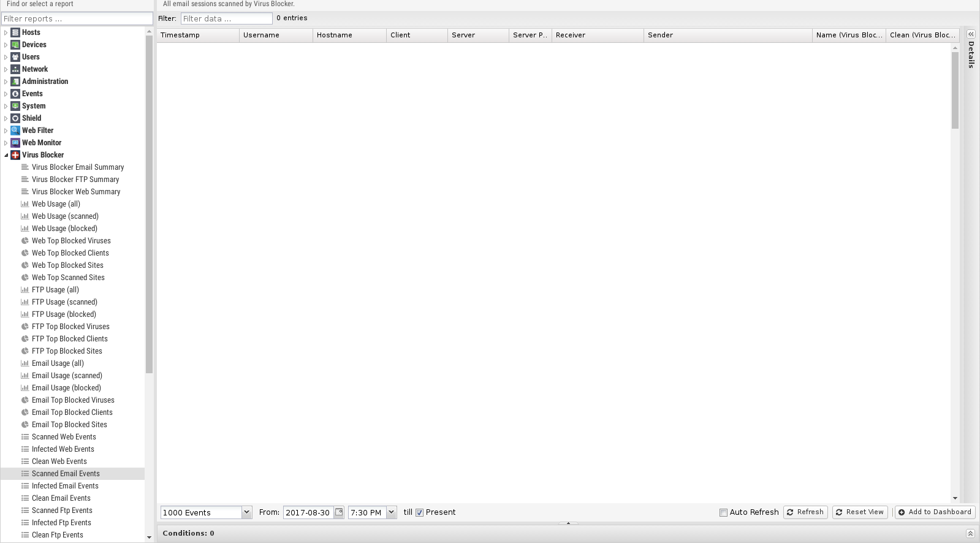Click the list icon beside Clean Ftp Events
The image size is (980, 543).
point(25,535)
